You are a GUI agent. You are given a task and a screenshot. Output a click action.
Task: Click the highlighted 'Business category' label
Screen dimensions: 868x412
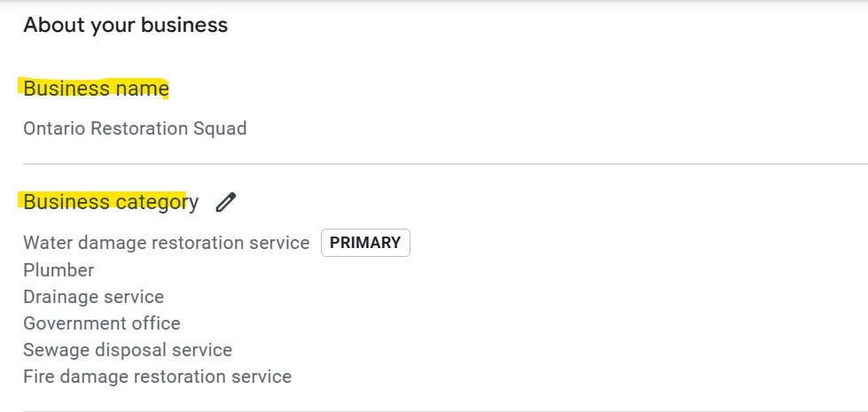[x=111, y=202]
